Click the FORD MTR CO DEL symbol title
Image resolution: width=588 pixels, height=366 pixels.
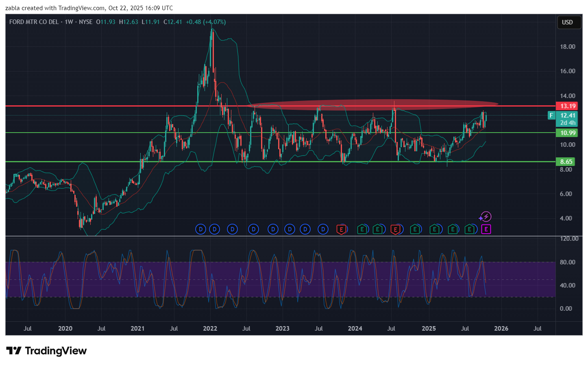click(34, 22)
